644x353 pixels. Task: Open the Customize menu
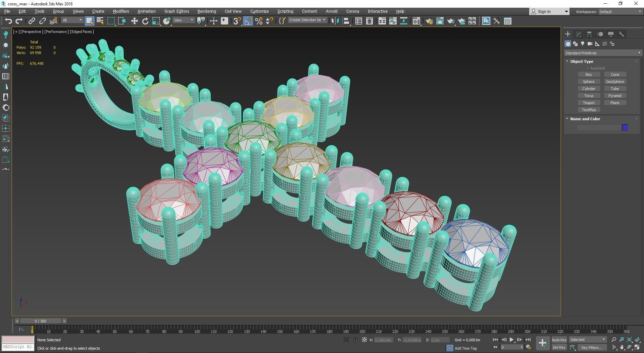click(259, 11)
